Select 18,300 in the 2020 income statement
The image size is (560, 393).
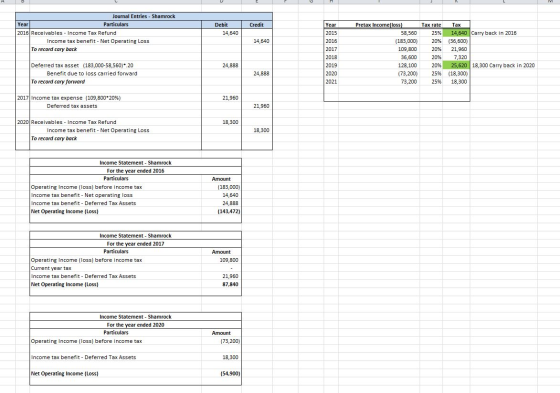pos(230,357)
